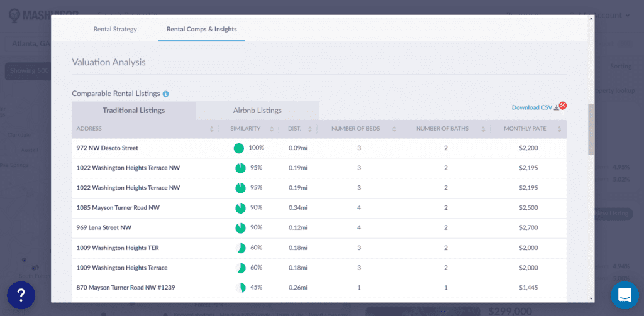The height and width of the screenshot is (316, 644).
Task: Sort by Monthly Rate column arrows
Action: click(559, 129)
